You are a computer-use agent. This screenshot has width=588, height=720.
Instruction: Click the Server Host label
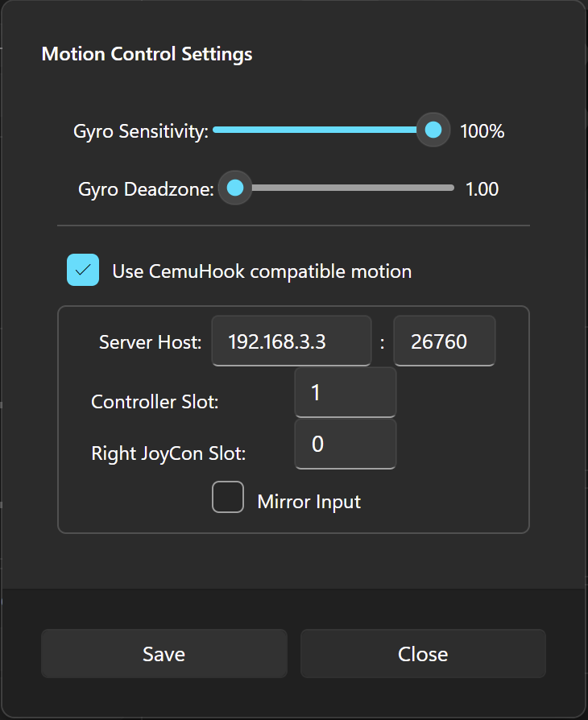pos(150,342)
